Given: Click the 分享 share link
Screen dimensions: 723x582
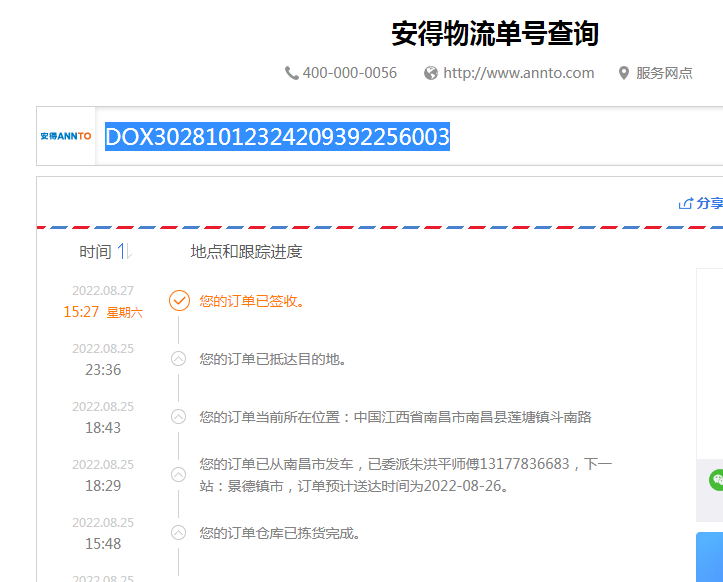Looking at the screenshot, I should tap(710, 203).
